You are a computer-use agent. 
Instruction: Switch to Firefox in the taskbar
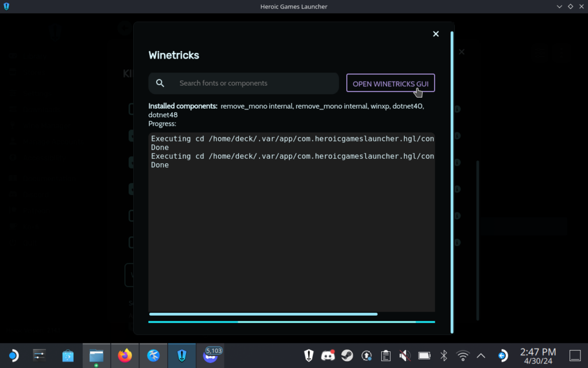coord(125,355)
